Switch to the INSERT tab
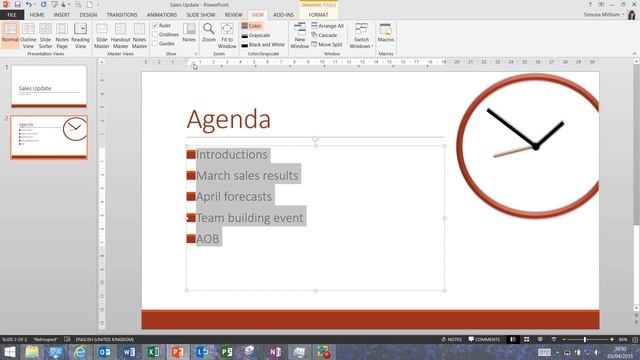 [62, 15]
